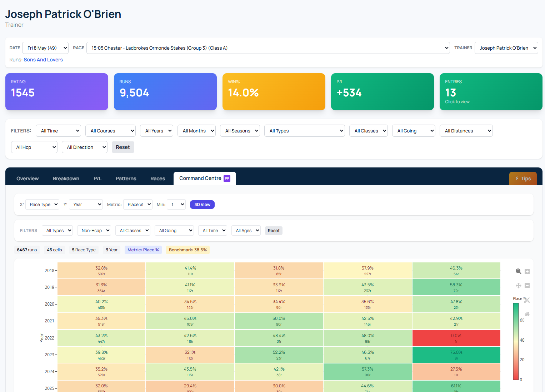This screenshot has width=545, height=392.
Task: Click the P/L +534 card
Action: [382, 92]
